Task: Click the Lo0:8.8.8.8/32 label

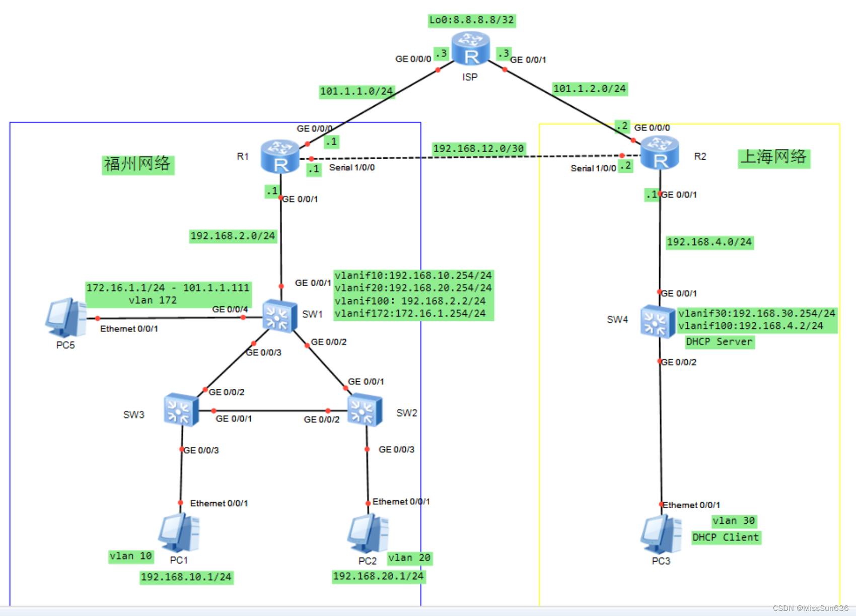Action: point(472,20)
